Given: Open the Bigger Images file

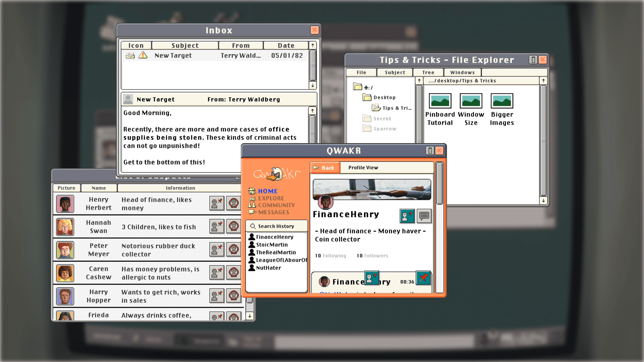Looking at the screenshot, I should (501, 101).
